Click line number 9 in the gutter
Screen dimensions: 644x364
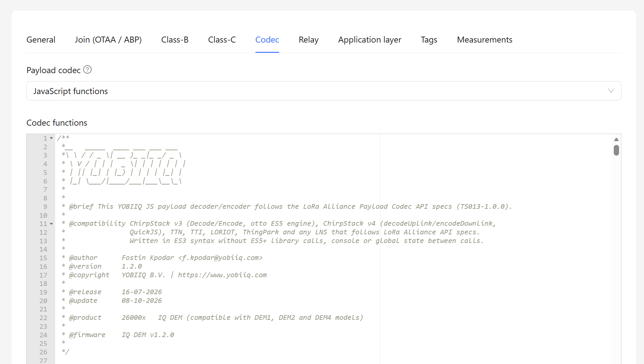coord(45,206)
